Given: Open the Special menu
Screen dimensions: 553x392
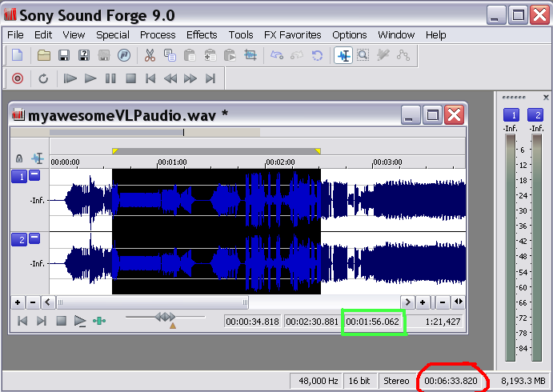Looking at the screenshot, I should click(x=113, y=35).
